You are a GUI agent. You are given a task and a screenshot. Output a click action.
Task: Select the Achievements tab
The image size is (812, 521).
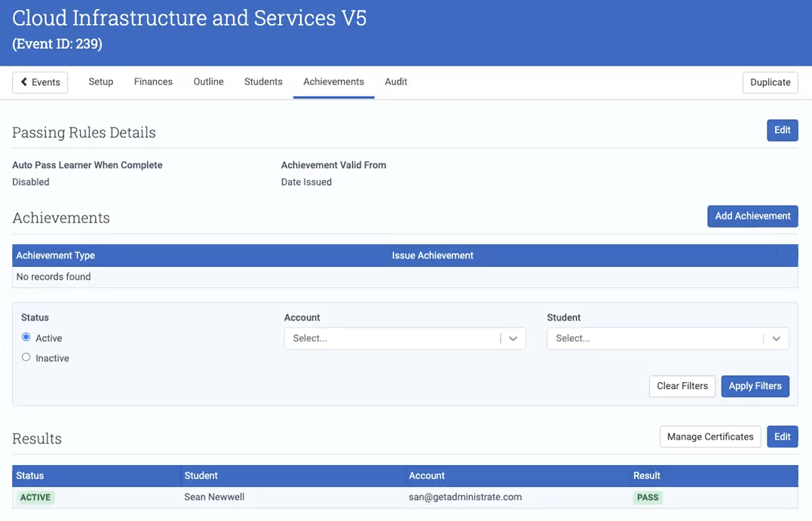(333, 82)
